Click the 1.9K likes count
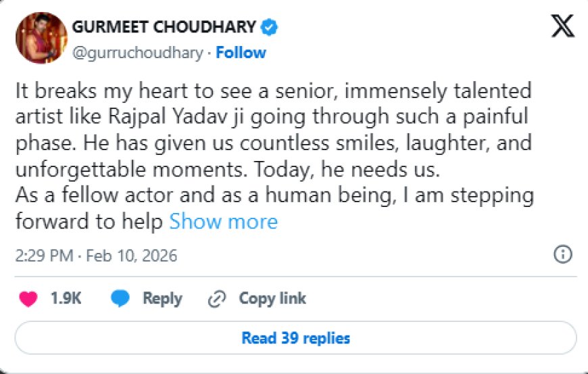 (66, 299)
